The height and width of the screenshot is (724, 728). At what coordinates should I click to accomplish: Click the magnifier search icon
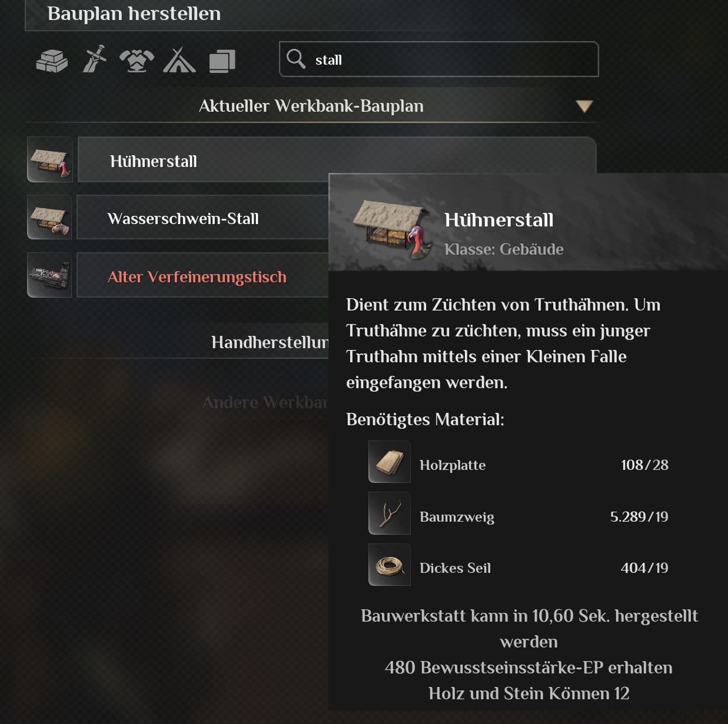tap(296, 59)
